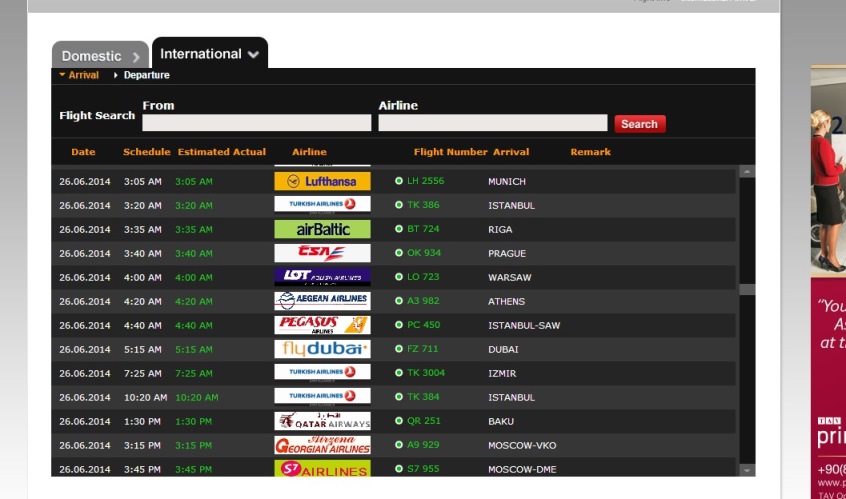Click status dot beside BT 724
The image size is (846, 499).
coord(399,229)
